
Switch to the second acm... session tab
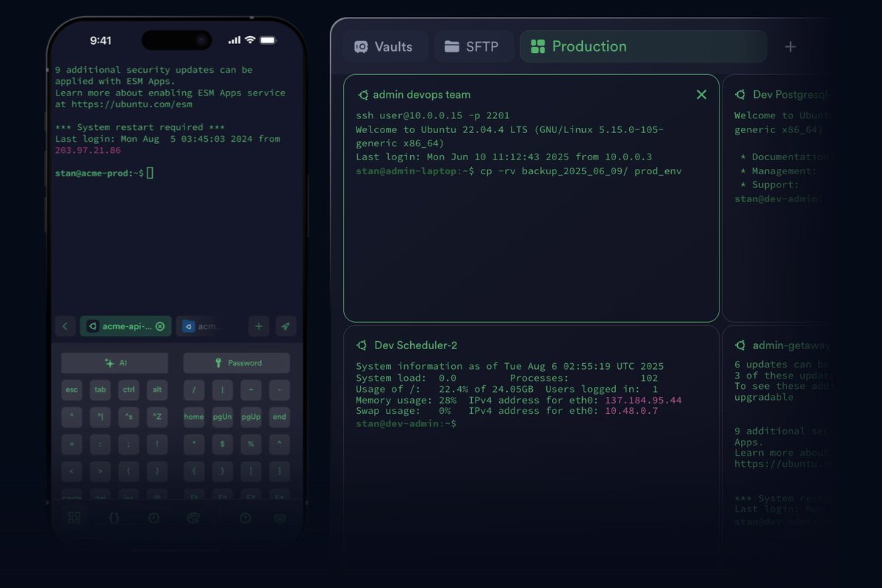[x=203, y=326]
